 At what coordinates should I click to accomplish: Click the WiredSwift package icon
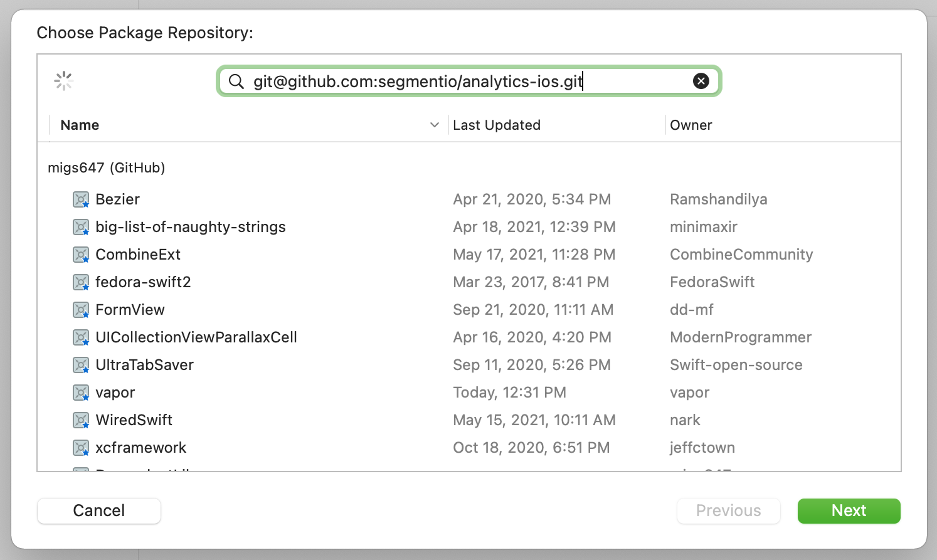pyautogui.click(x=81, y=420)
